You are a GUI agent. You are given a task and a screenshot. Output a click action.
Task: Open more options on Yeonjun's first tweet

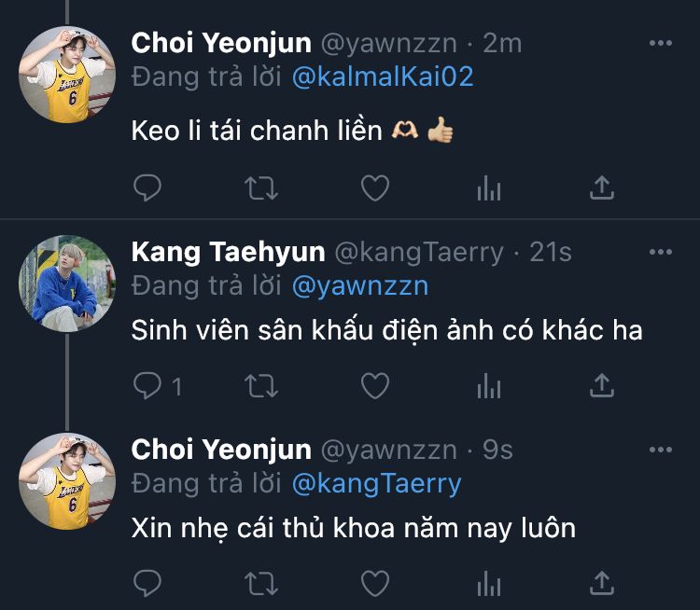point(660,44)
